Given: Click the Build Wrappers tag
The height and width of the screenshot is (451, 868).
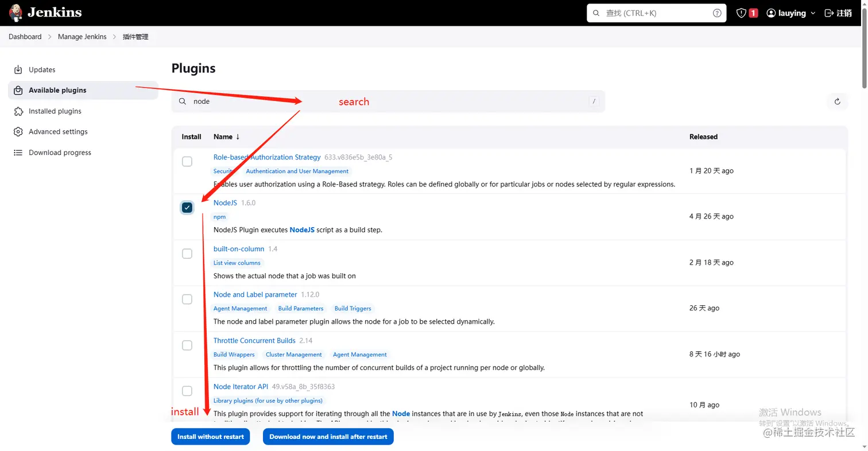Looking at the screenshot, I should click(234, 355).
